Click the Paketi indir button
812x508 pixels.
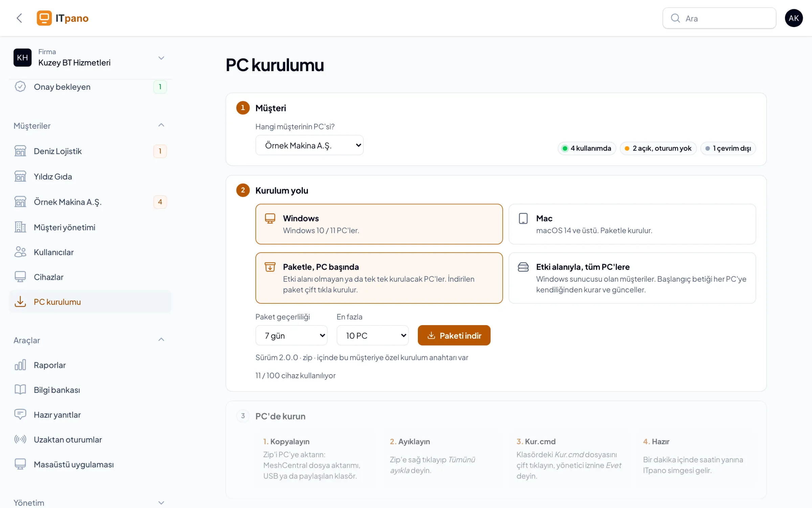(x=454, y=335)
